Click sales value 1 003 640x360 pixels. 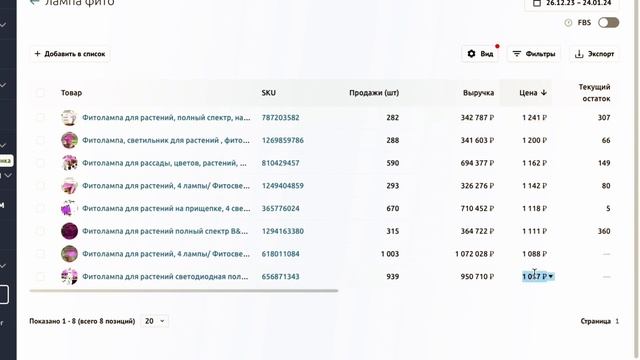click(x=390, y=254)
